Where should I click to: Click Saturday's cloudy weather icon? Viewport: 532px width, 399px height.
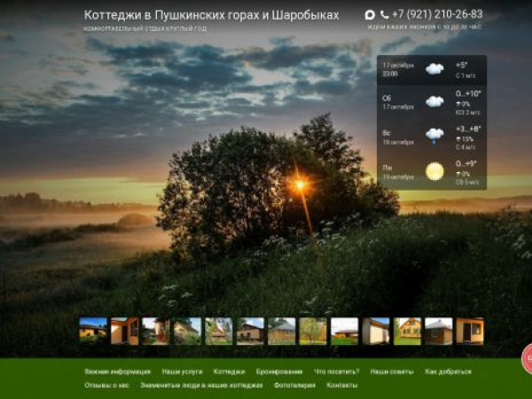[x=434, y=101]
